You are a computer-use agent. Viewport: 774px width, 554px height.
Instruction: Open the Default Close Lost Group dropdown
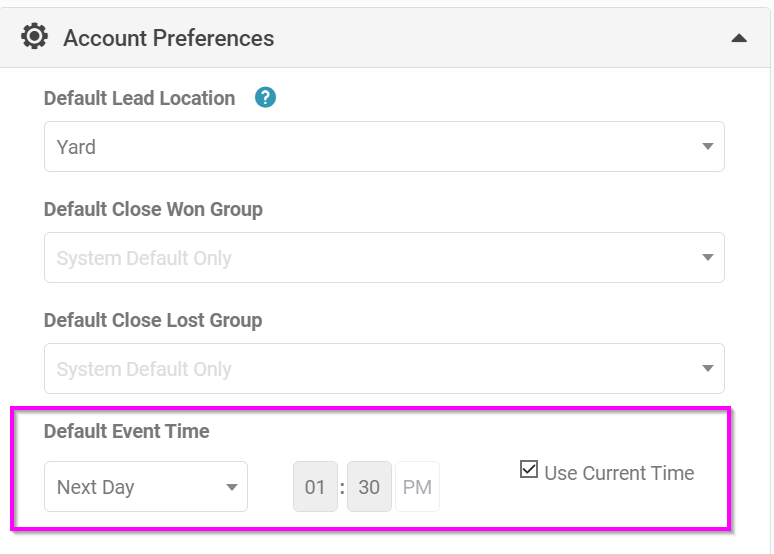click(384, 368)
